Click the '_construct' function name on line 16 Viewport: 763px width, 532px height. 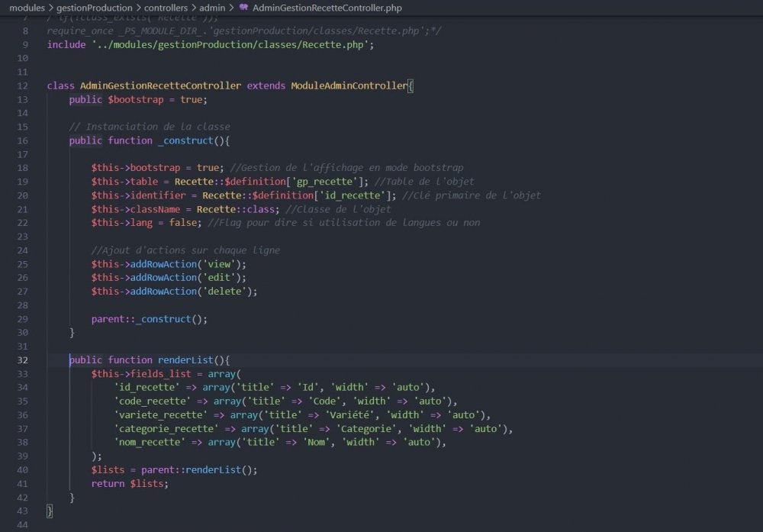click(185, 140)
